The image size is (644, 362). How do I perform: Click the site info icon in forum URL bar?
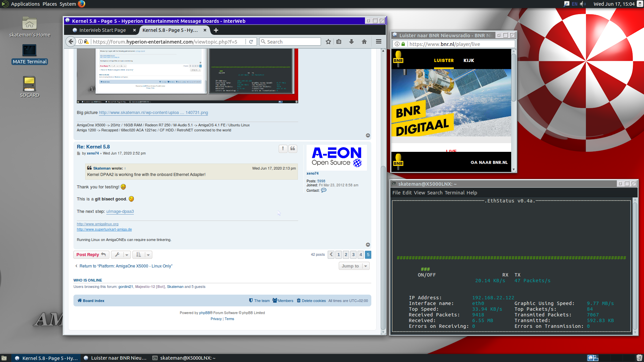click(80, 42)
